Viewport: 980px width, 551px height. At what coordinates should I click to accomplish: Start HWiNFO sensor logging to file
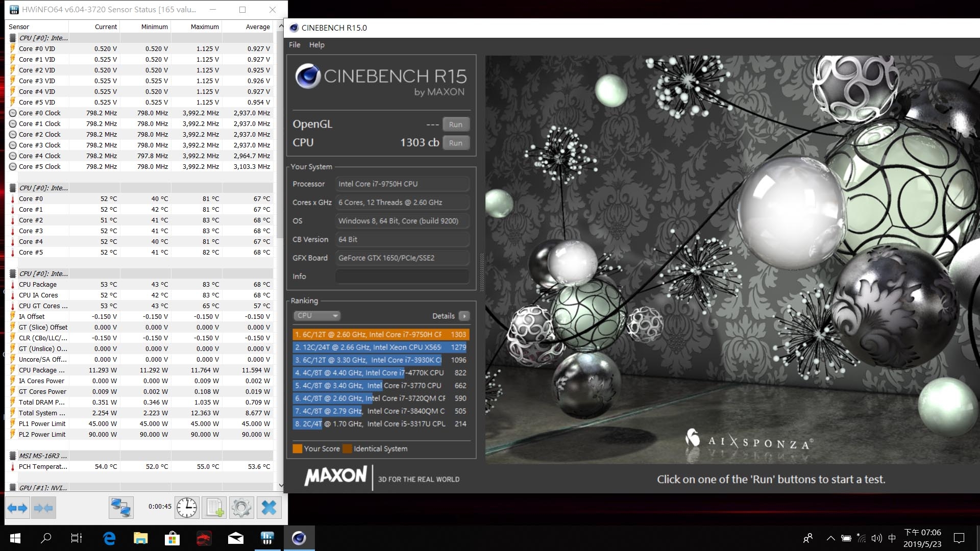pos(214,508)
